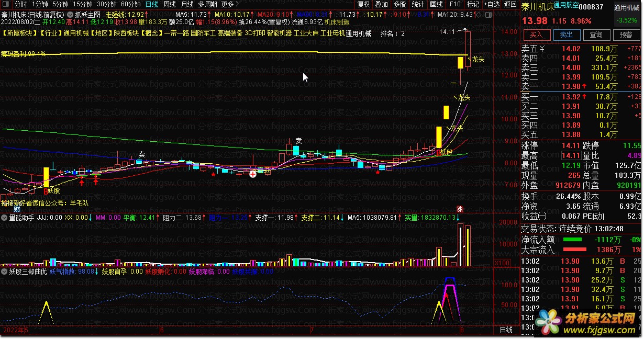This screenshot has height=339, width=644.
Task: Click the month 6 marker on timeline
Action: 162,330
